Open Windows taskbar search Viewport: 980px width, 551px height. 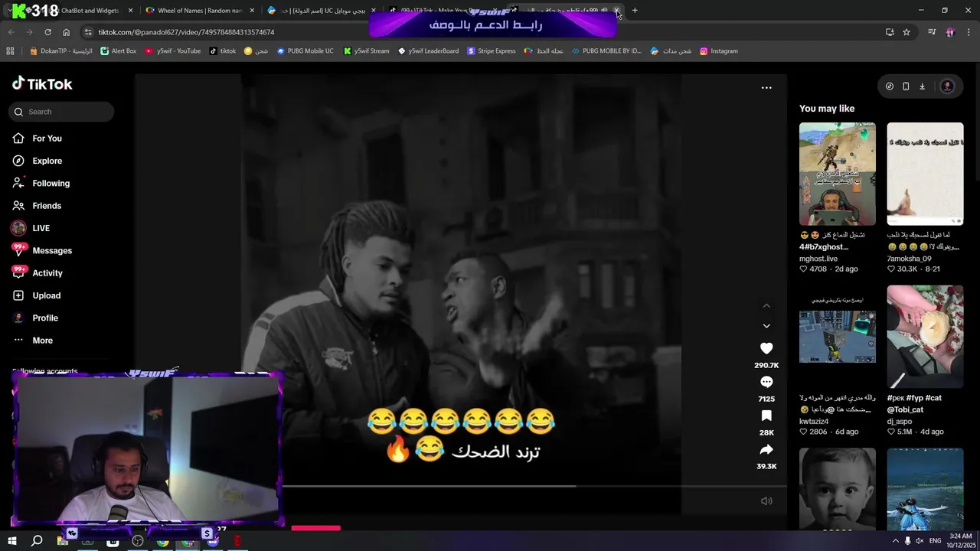[36, 541]
